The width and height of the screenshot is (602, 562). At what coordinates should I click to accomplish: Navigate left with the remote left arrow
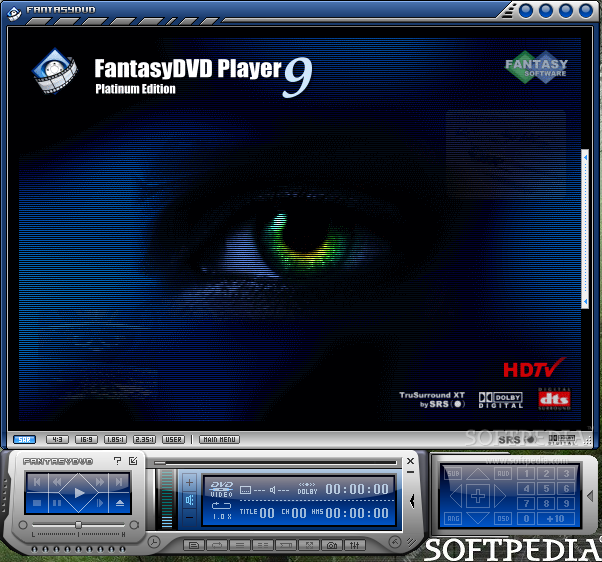[x=456, y=496]
